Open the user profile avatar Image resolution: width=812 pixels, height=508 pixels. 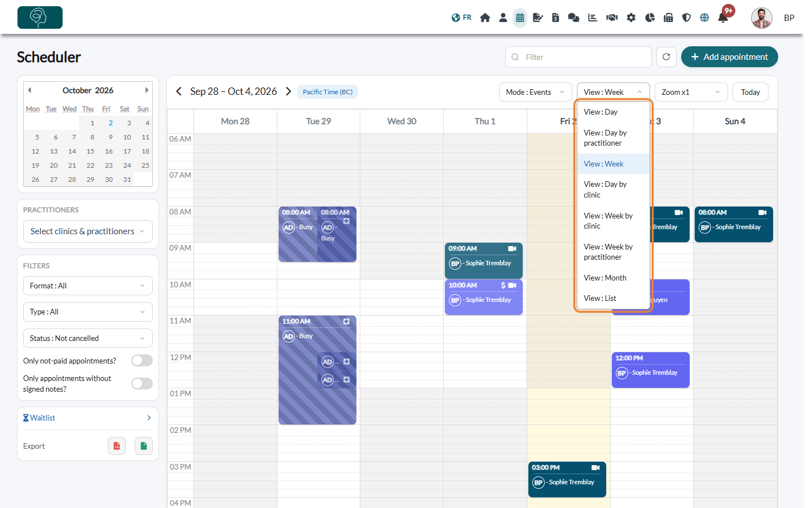tap(762, 18)
